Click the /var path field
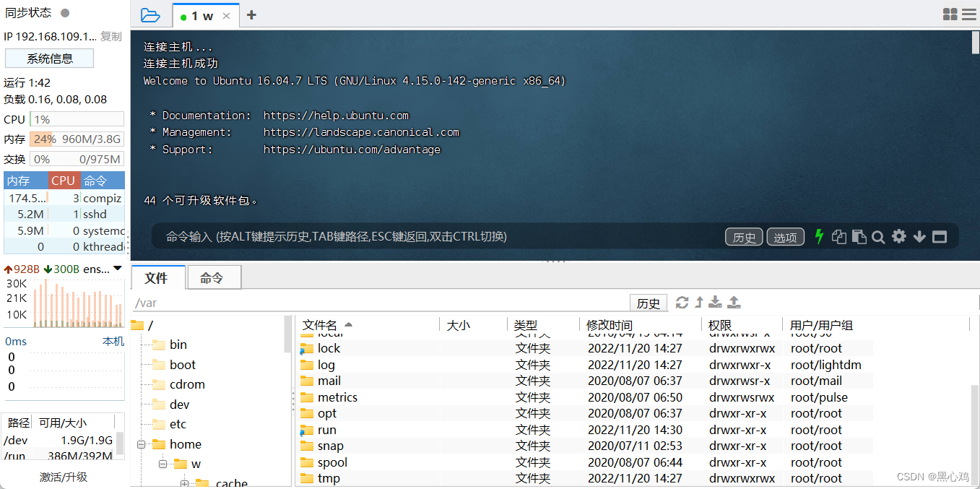 click(381, 303)
